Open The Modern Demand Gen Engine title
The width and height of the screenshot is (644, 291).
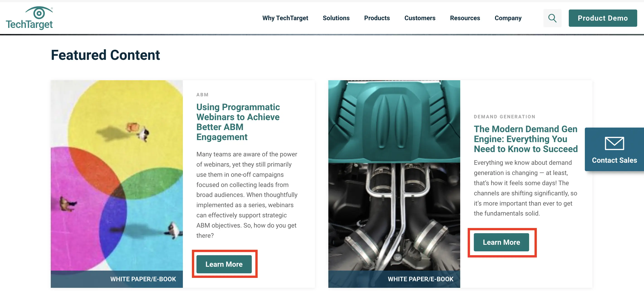click(x=525, y=139)
